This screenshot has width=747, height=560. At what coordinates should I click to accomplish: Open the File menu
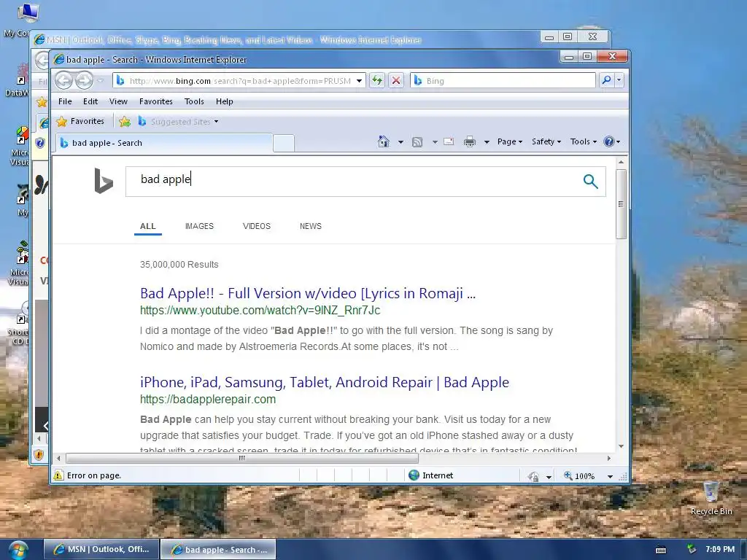(65, 101)
